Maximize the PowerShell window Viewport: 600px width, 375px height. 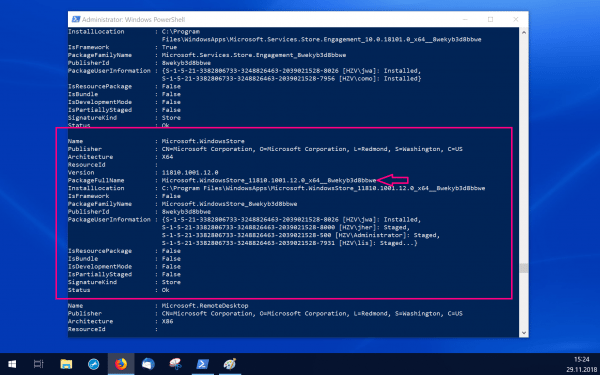click(490, 19)
